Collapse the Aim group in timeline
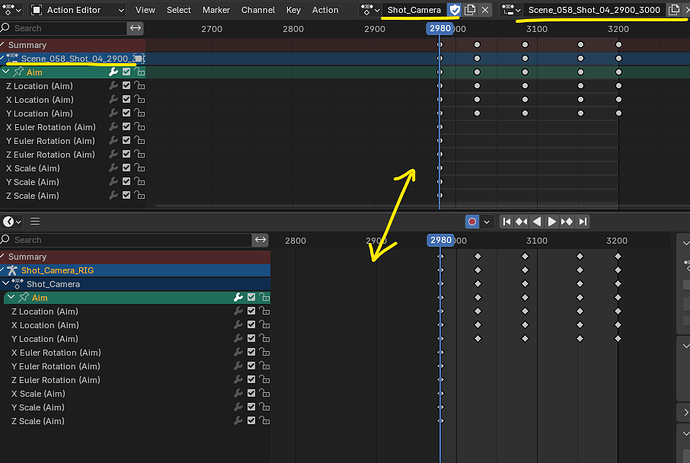Image resolution: width=690 pixels, height=463 pixels. (x=11, y=298)
